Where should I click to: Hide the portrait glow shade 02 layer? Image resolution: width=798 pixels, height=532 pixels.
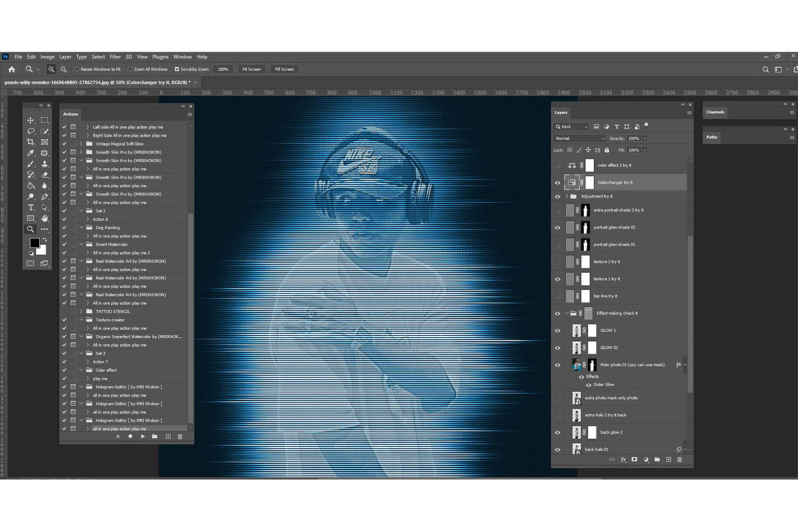click(x=558, y=227)
